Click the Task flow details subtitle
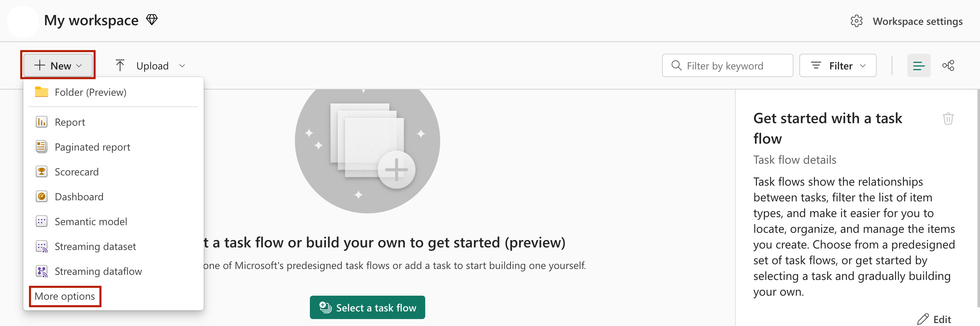Viewport: 980px width, 326px height. click(794, 160)
